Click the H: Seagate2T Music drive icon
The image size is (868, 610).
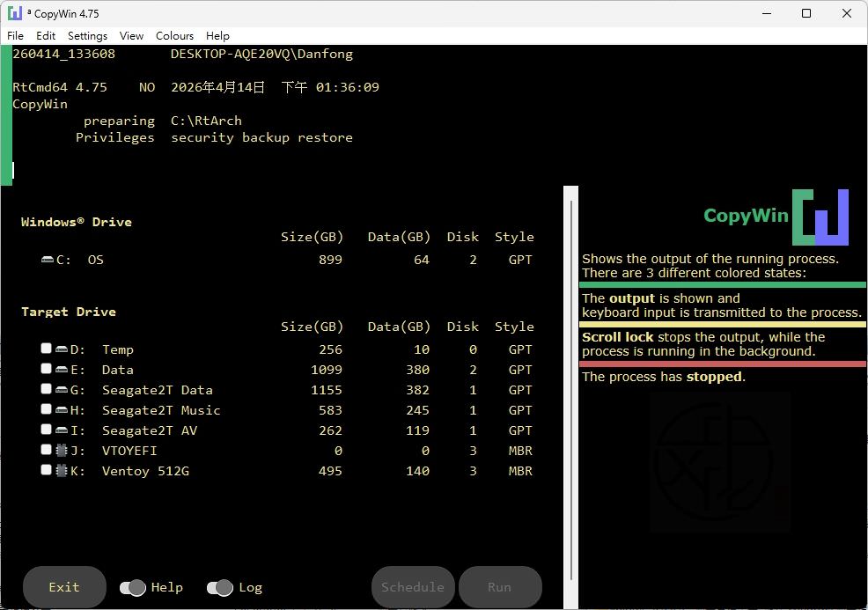62,410
